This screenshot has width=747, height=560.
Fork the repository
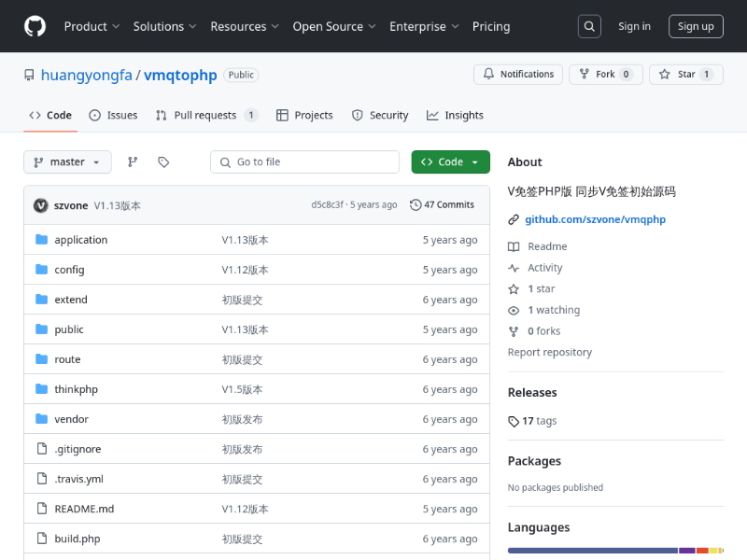click(x=604, y=75)
